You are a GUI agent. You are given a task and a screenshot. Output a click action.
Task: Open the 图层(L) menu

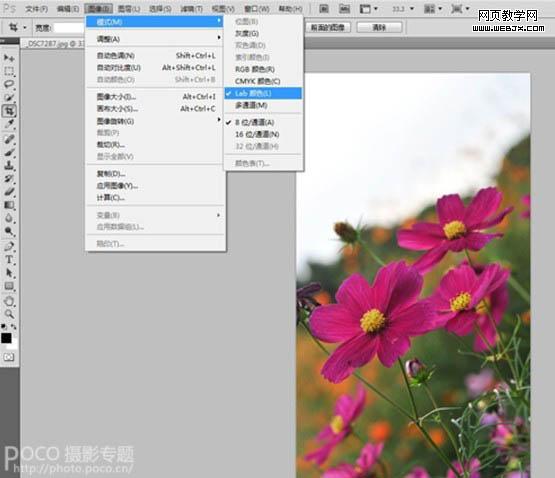(x=129, y=9)
